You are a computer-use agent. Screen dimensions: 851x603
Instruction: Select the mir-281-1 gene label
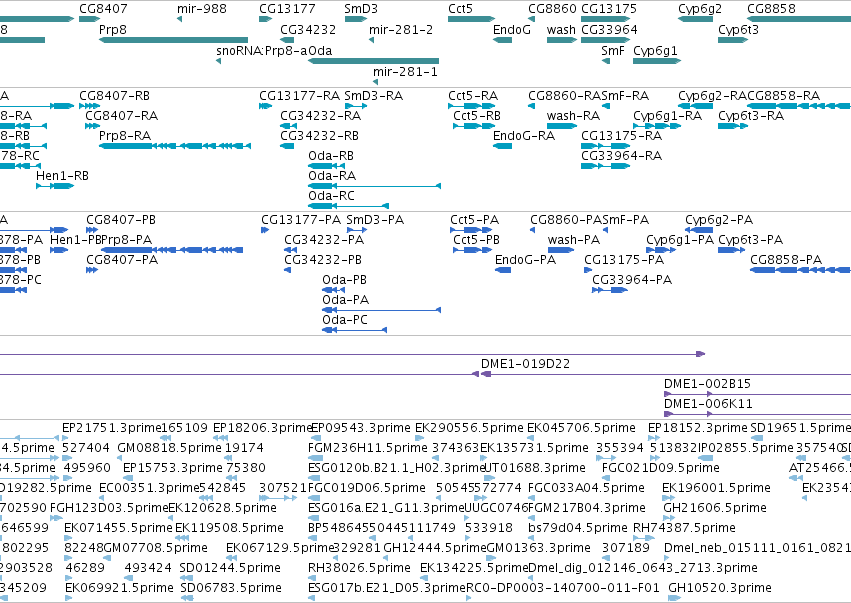tap(405, 72)
